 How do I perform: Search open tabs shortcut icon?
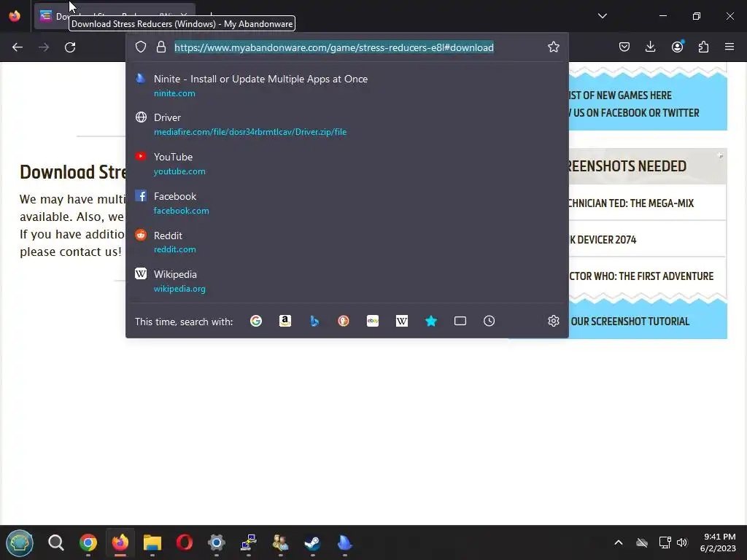tap(460, 321)
